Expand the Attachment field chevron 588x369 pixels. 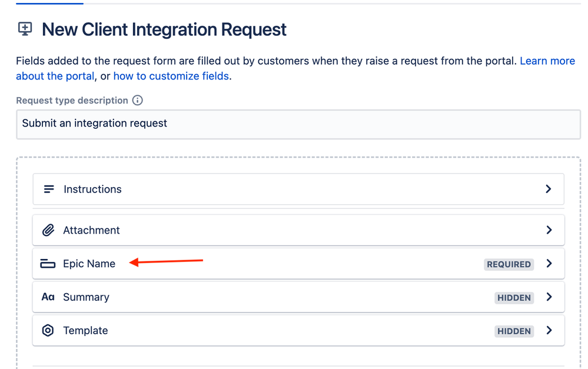pos(549,230)
